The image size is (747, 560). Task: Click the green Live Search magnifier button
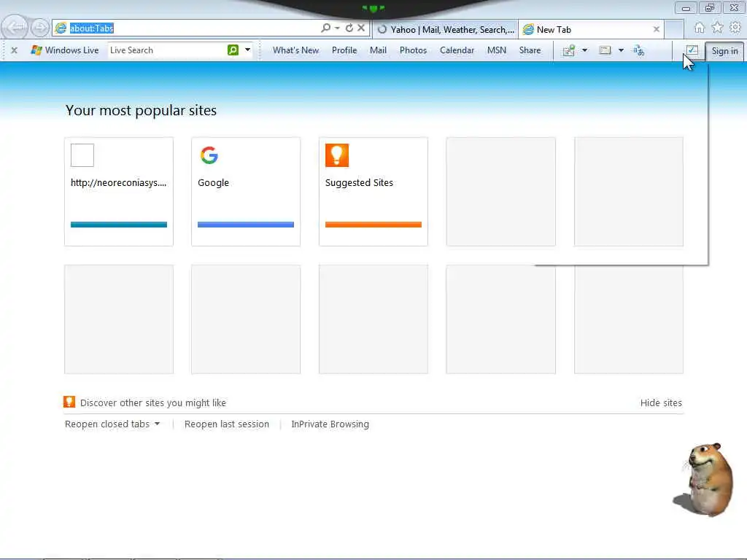(233, 50)
